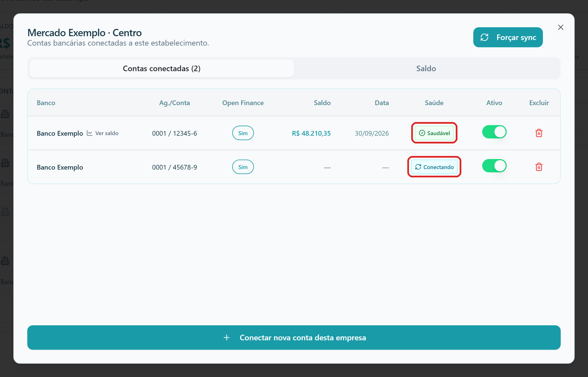
Task: Select the Contas conectadas (2) tab
Action: click(162, 68)
